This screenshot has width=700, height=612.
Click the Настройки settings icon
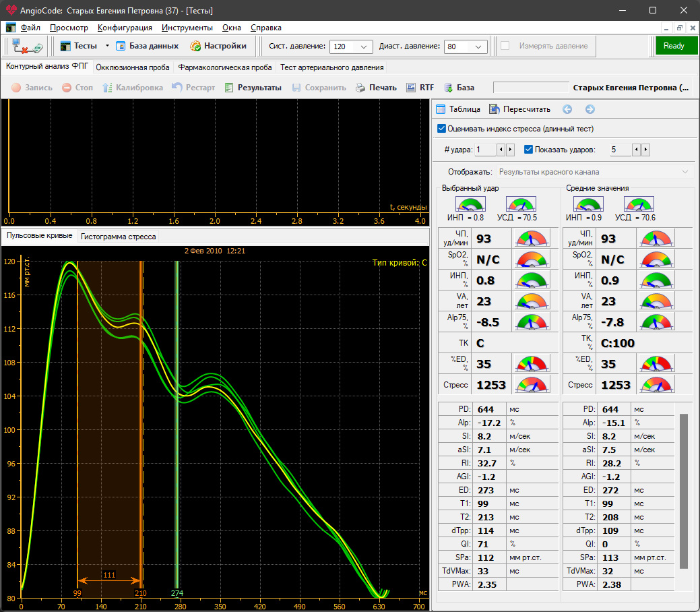(x=195, y=46)
